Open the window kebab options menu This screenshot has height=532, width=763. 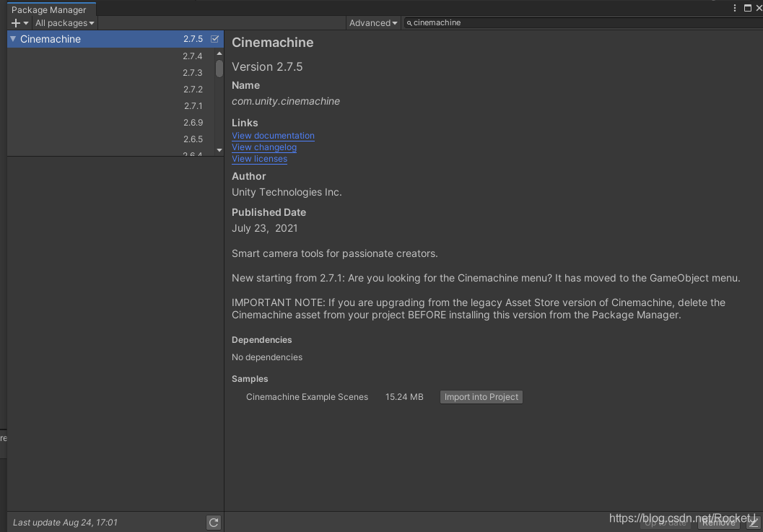(x=735, y=8)
